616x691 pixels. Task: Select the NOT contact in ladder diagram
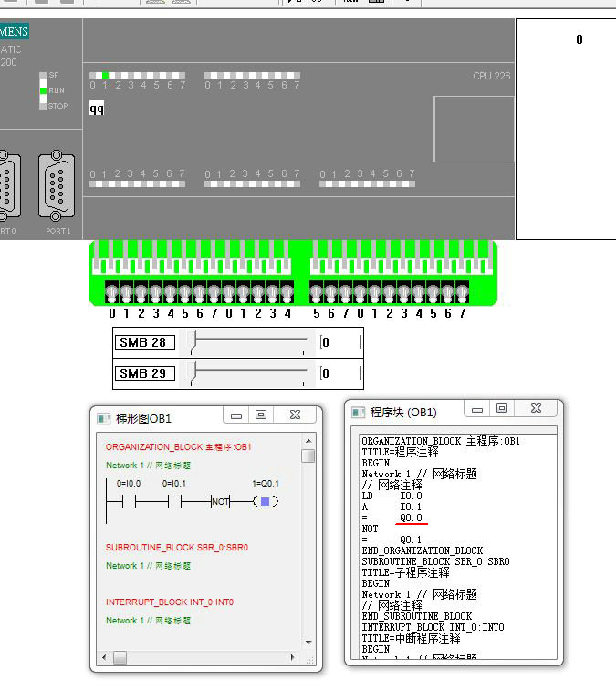tap(220, 501)
